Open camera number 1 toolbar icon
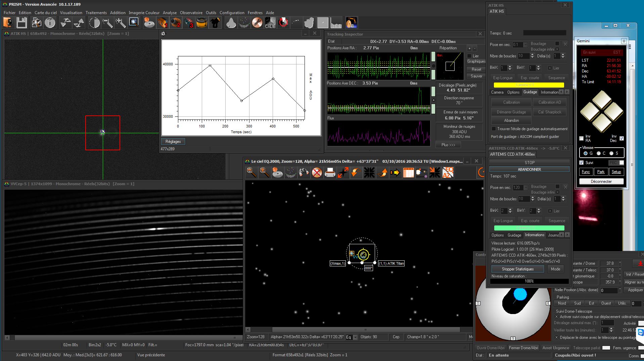 (163, 23)
